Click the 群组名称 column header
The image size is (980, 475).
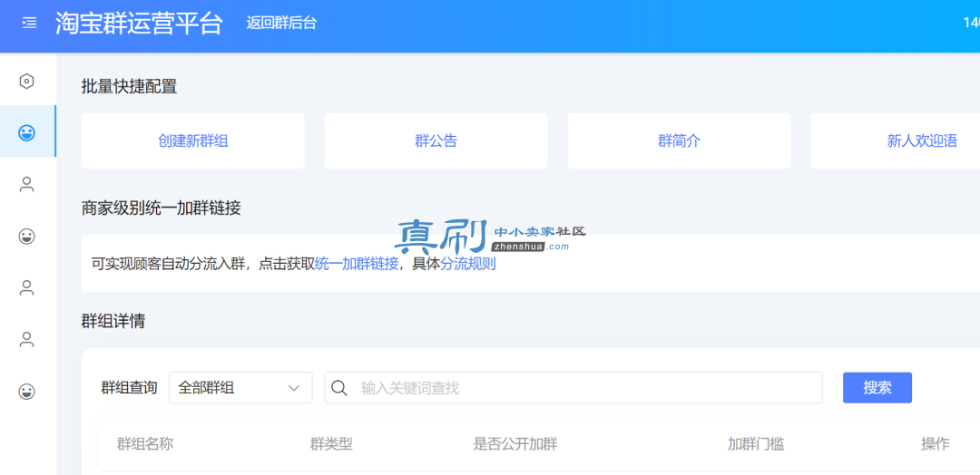pos(145,444)
